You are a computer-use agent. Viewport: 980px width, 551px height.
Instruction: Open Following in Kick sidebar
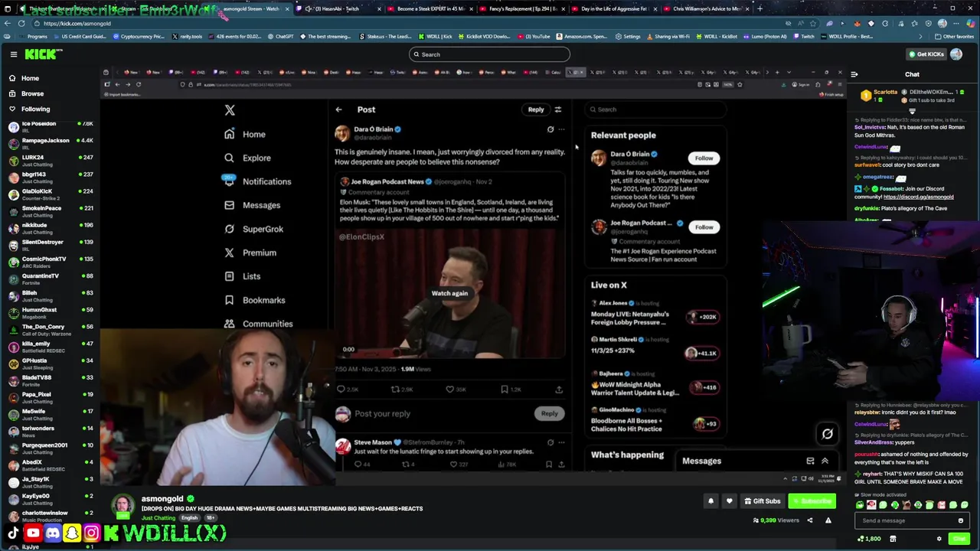[35, 109]
